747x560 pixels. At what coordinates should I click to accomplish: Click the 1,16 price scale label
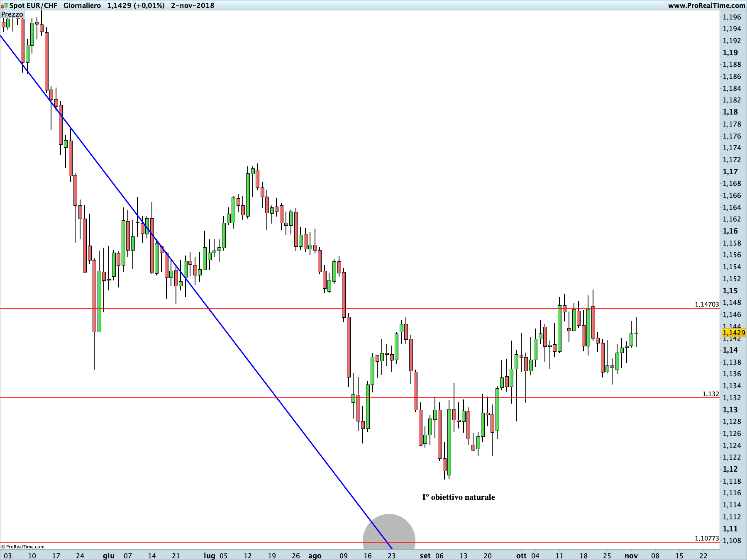coord(730,231)
